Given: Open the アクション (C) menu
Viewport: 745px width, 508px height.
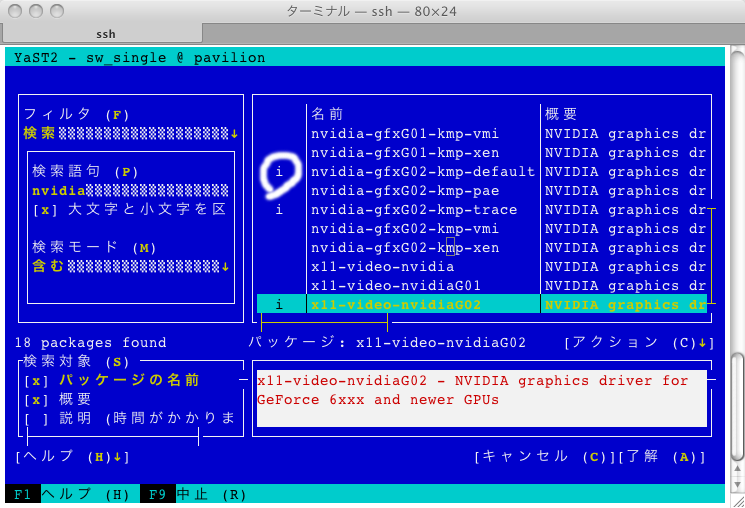Looking at the screenshot, I should 638,343.
